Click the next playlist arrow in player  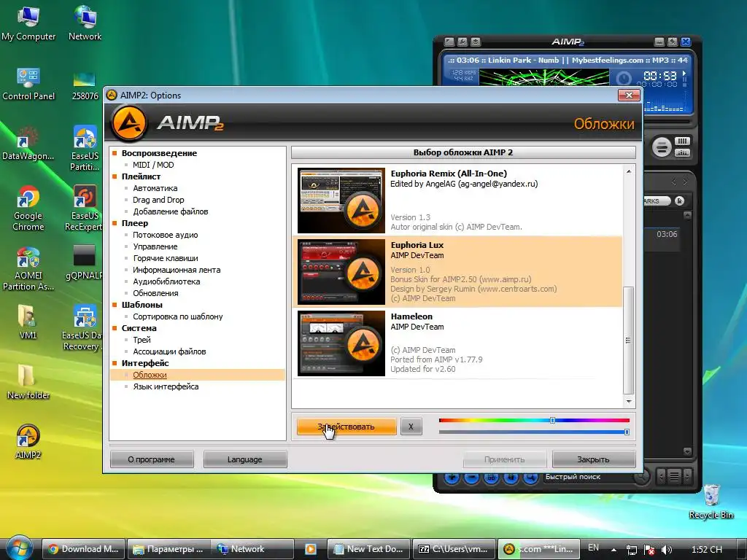point(685,182)
